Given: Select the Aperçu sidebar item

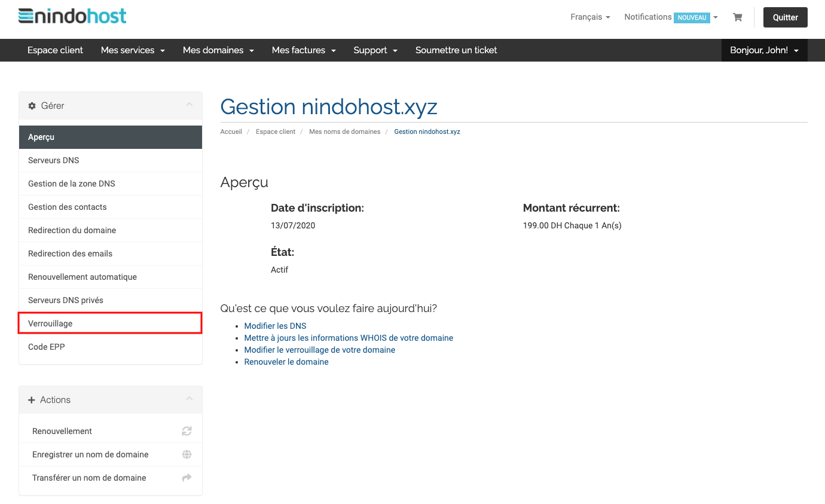Looking at the screenshot, I should [111, 137].
